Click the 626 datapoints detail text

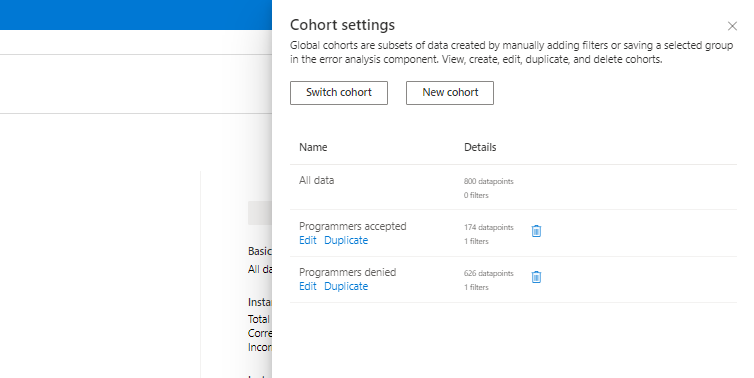point(489,273)
